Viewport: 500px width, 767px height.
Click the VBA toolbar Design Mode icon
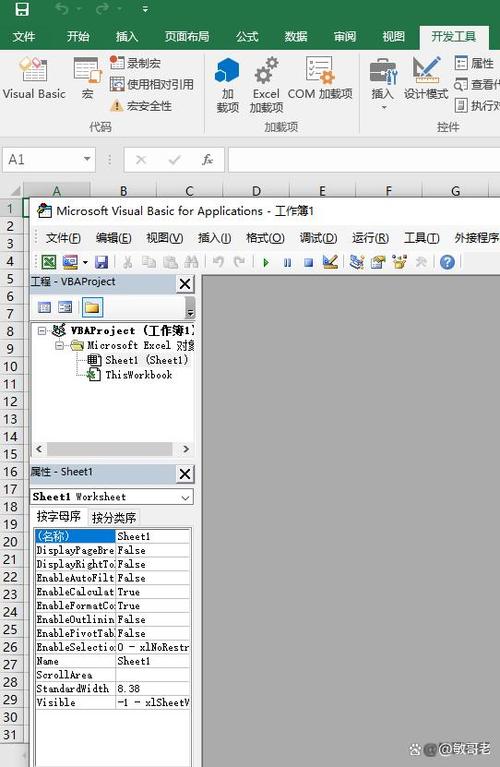click(330, 262)
